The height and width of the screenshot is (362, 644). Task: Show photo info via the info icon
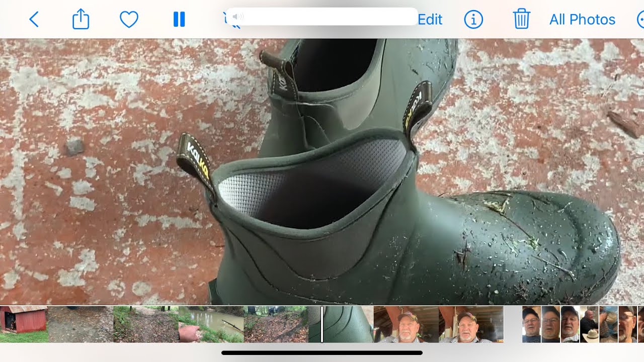(x=473, y=20)
